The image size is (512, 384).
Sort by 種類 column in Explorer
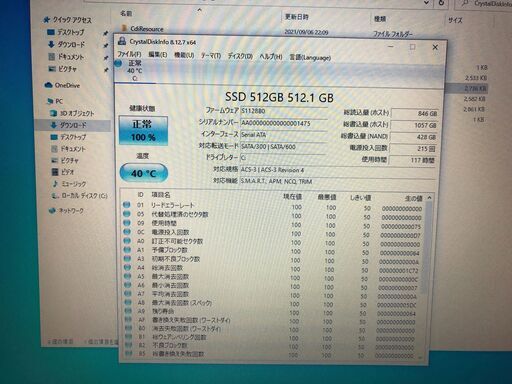point(380,19)
